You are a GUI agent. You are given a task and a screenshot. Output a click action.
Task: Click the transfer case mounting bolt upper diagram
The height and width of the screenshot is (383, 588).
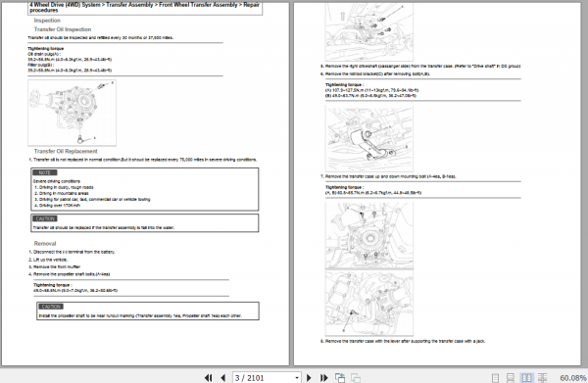[x=369, y=235]
